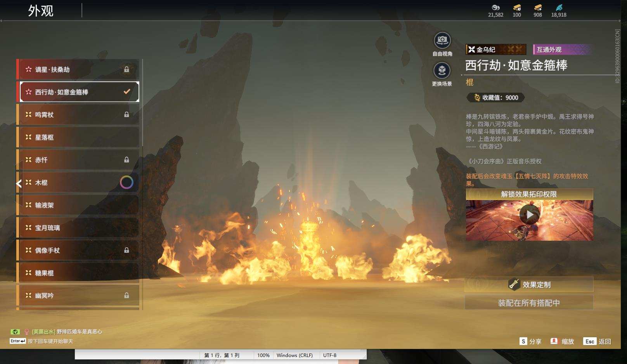Screen dimensions: 627x364
Task: Click the 缩放 zoom mouse icon
Action: (554, 341)
